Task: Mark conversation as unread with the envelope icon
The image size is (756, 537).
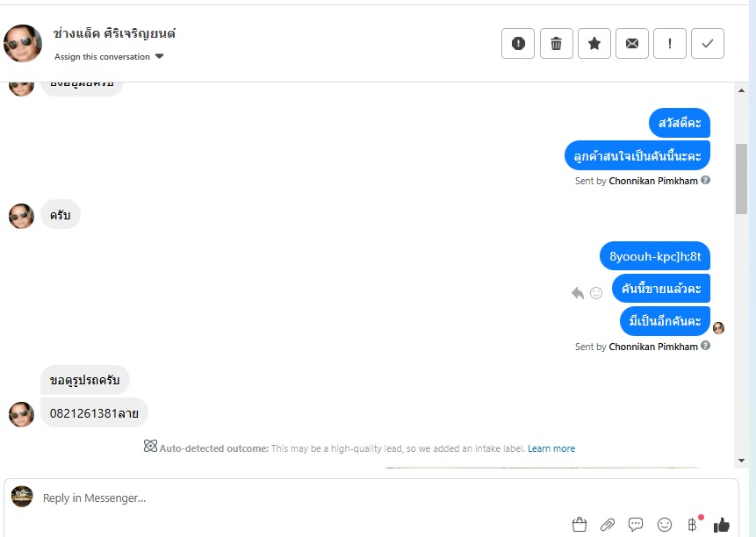Action: (631, 43)
